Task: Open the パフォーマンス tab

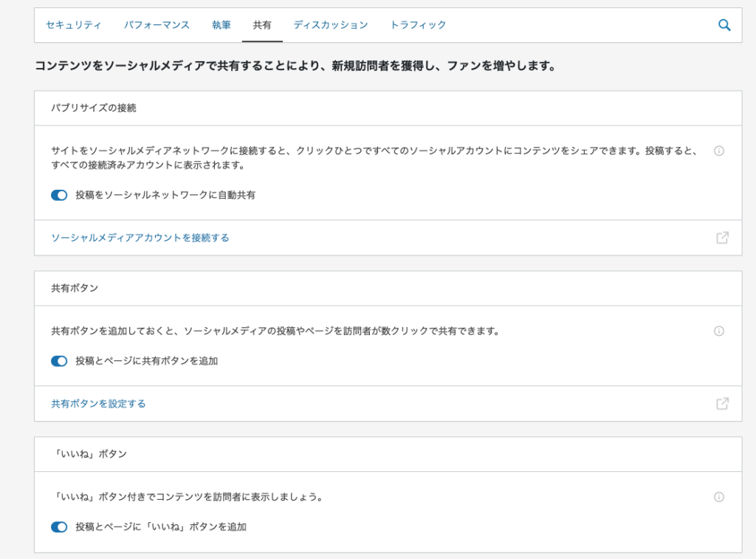Action: pos(157,25)
